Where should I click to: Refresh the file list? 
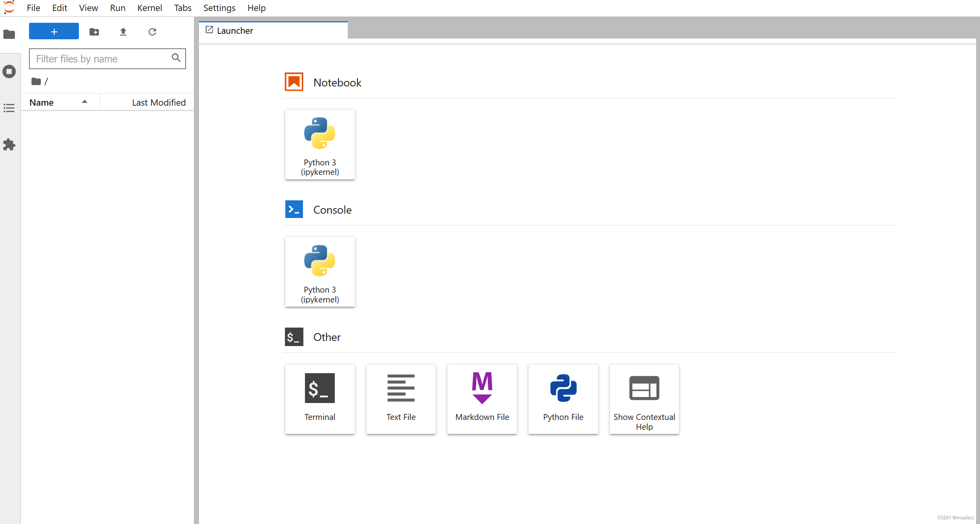click(152, 32)
